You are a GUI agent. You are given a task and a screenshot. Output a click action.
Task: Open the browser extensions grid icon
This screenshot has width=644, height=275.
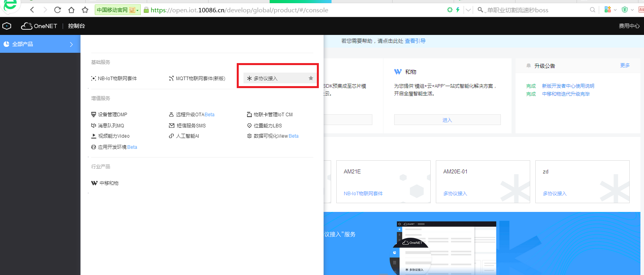607,10
